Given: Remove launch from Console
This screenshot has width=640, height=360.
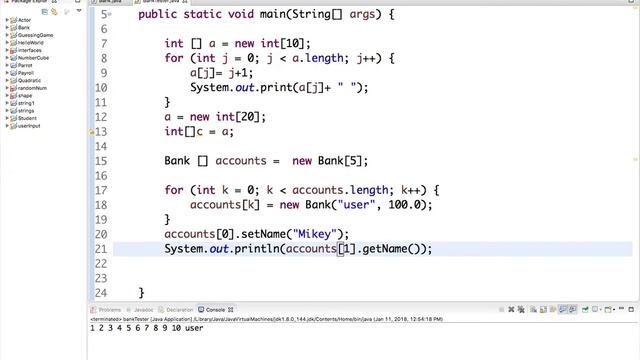Looking at the screenshot, I should [x=511, y=310].
